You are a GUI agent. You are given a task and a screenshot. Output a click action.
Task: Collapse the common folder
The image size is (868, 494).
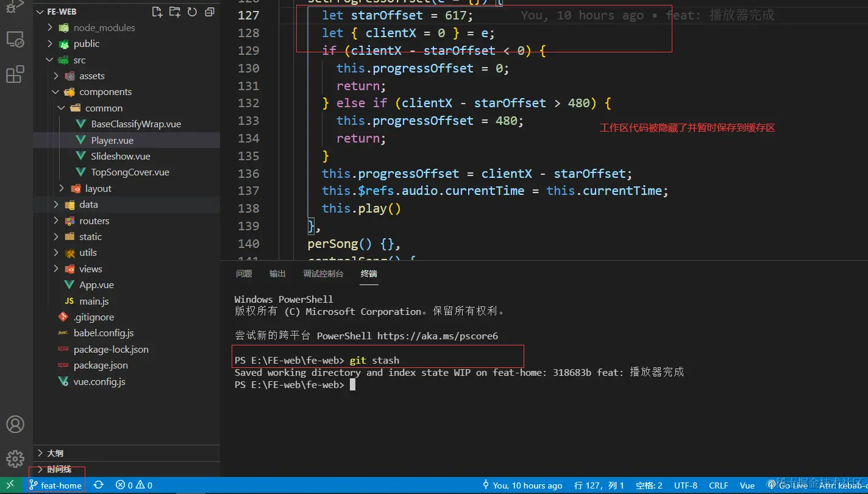click(x=62, y=108)
